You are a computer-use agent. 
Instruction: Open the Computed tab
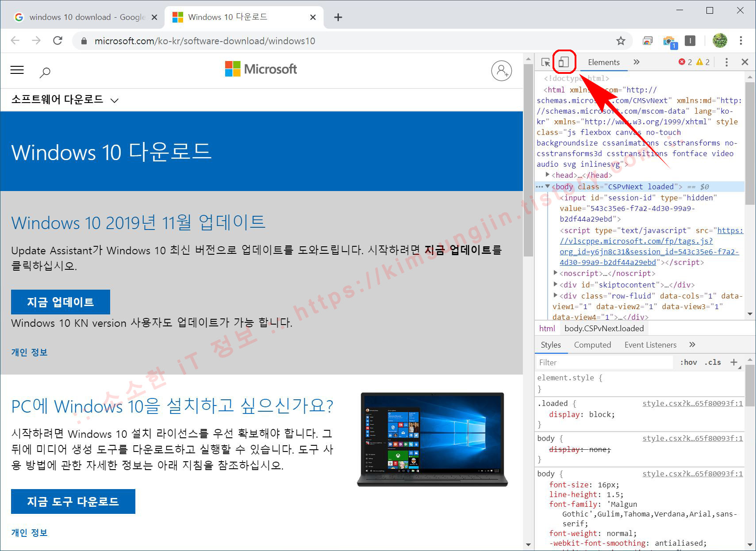coord(592,345)
